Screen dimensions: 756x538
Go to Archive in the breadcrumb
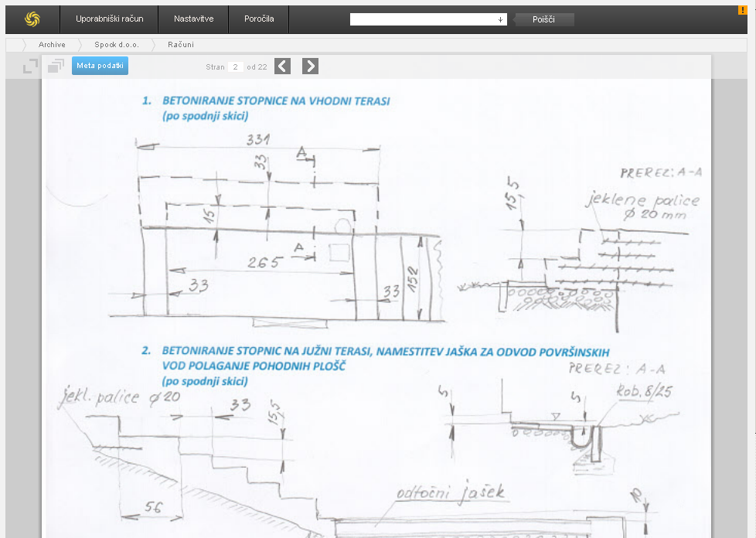pyautogui.click(x=52, y=45)
